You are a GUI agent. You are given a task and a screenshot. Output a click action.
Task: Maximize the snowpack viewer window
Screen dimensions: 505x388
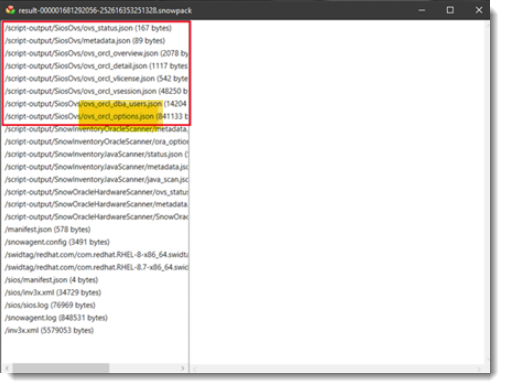coord(450,10)
